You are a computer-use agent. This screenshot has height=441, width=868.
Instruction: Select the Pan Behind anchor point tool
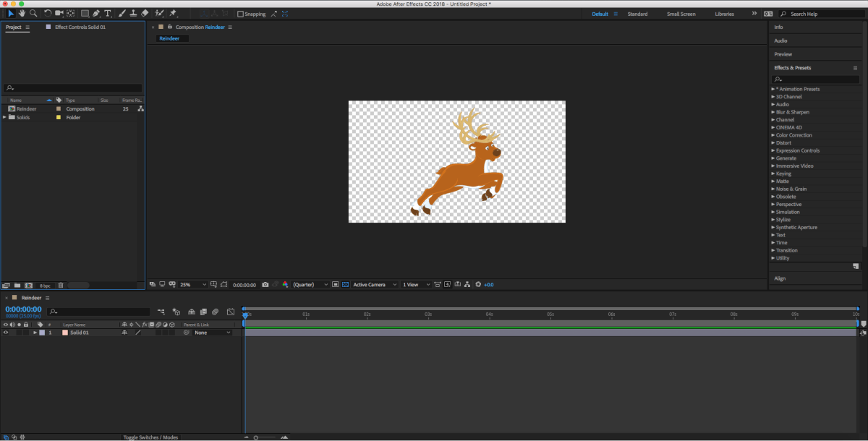71,13
